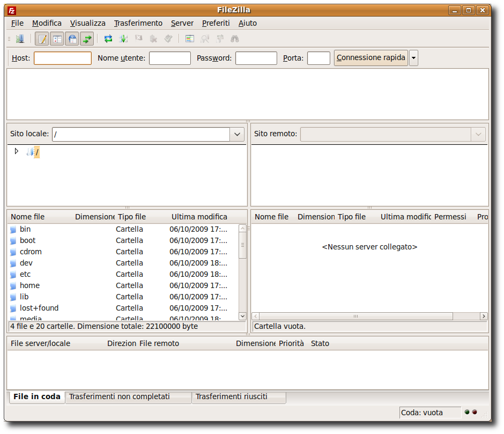Screen dimensions: 504x434
Task: Click the Connessione rapida button
Action: click(x=371, y=58)
